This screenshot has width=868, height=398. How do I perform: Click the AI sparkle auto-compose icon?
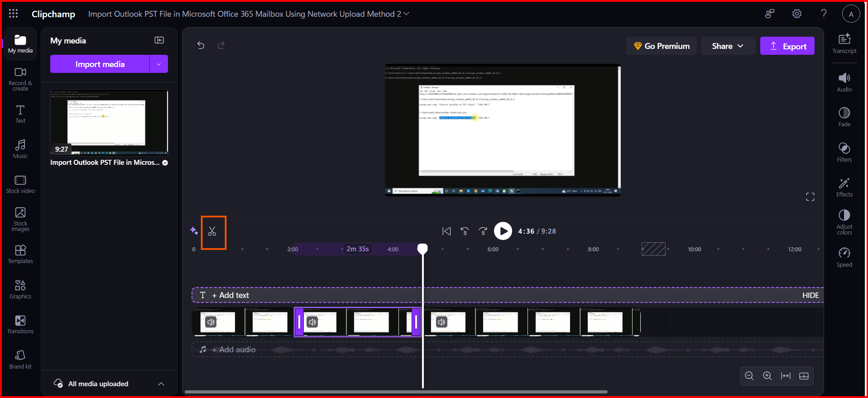click(x=194, y=231)
